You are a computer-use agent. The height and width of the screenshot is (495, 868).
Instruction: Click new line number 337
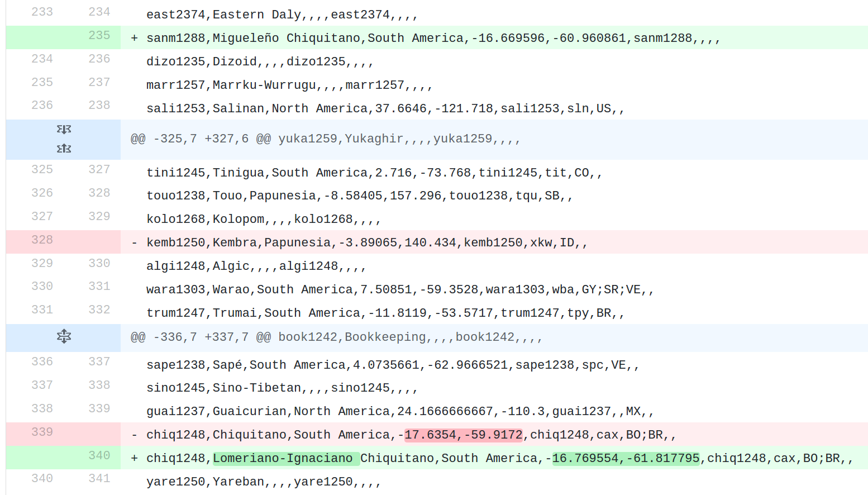point(99,361)
